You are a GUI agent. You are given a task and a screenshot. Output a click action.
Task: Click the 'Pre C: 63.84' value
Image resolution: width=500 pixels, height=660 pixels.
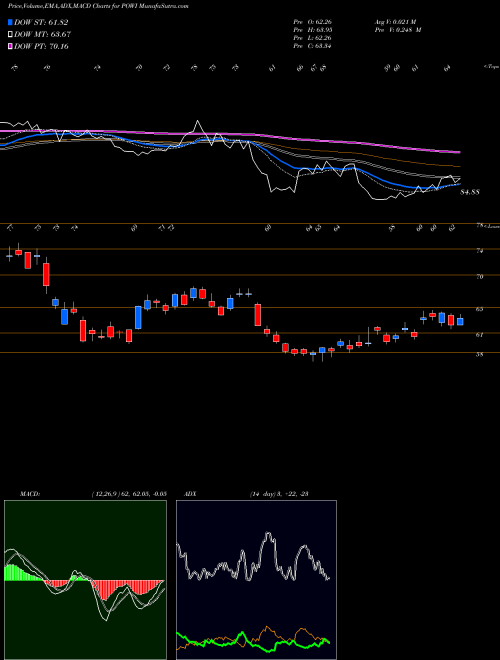(x=313, y=46)
